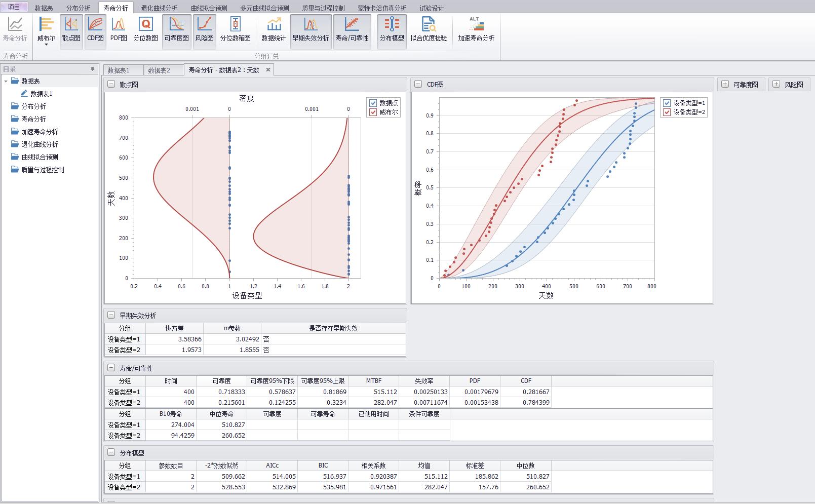The height and width of the screenshot is (504, 815).
Task: Close the 寿命分析 - 数据表2 tab
Action: [268, 70]
